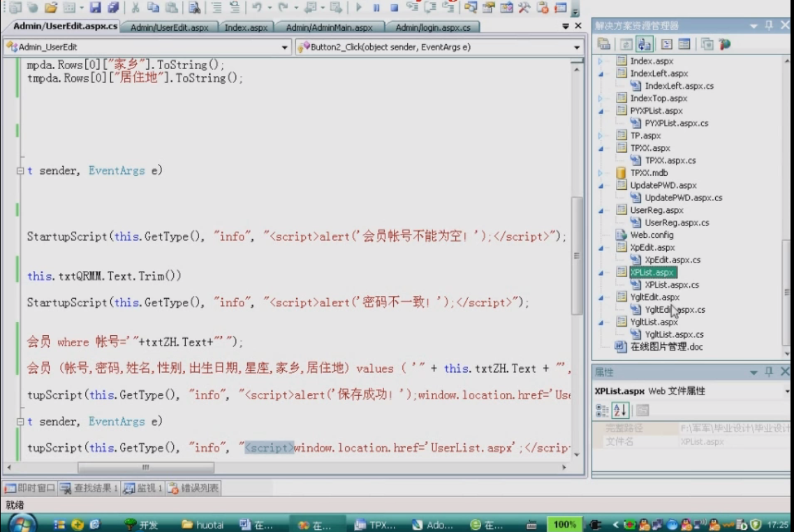Click the Find in Files toolbar icon
The image size is (794, 532).
tap(194, 7)
